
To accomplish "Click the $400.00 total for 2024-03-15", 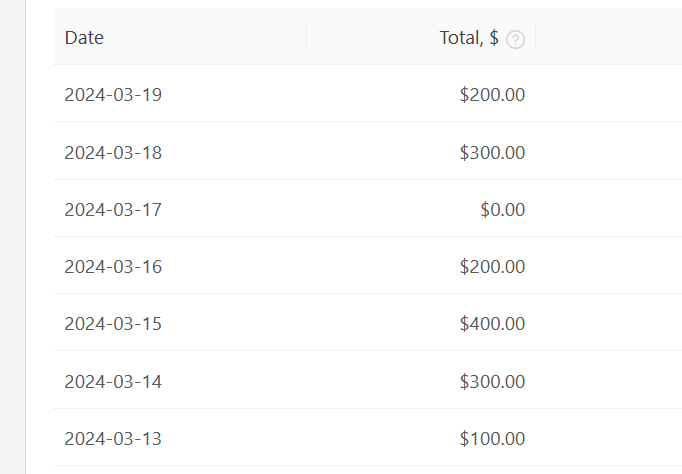I will click(492, 323).
